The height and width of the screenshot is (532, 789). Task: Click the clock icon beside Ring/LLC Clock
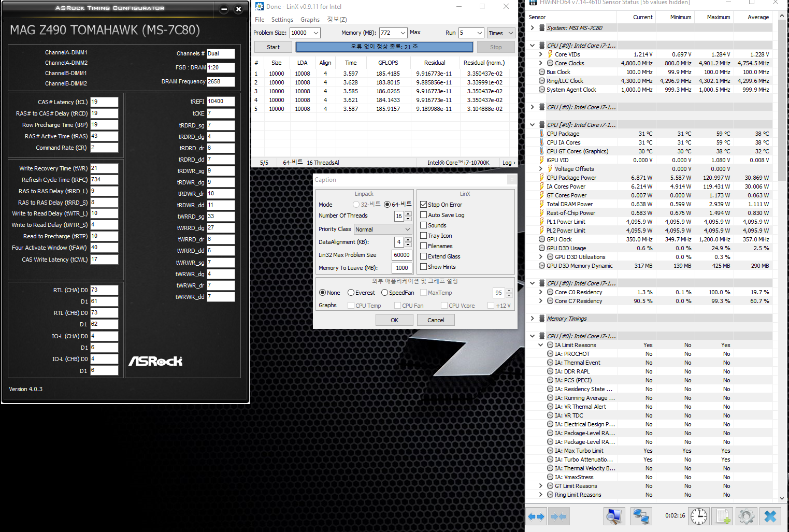[x=542, y=81]
